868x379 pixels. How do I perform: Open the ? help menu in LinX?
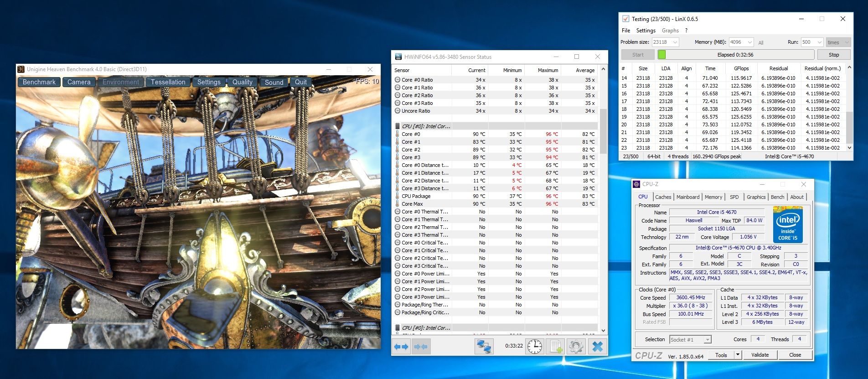click(686, 31)
